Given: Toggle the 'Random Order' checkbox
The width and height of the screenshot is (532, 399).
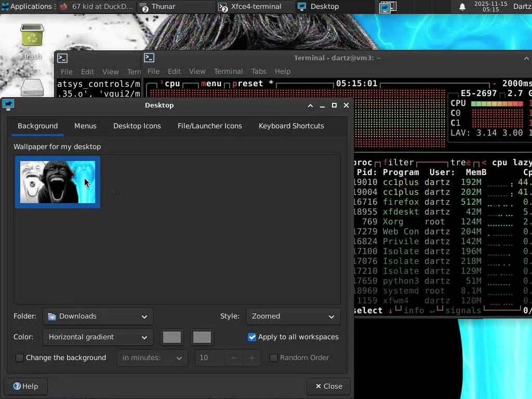Looking at the screenshot, I should [273, 357].
